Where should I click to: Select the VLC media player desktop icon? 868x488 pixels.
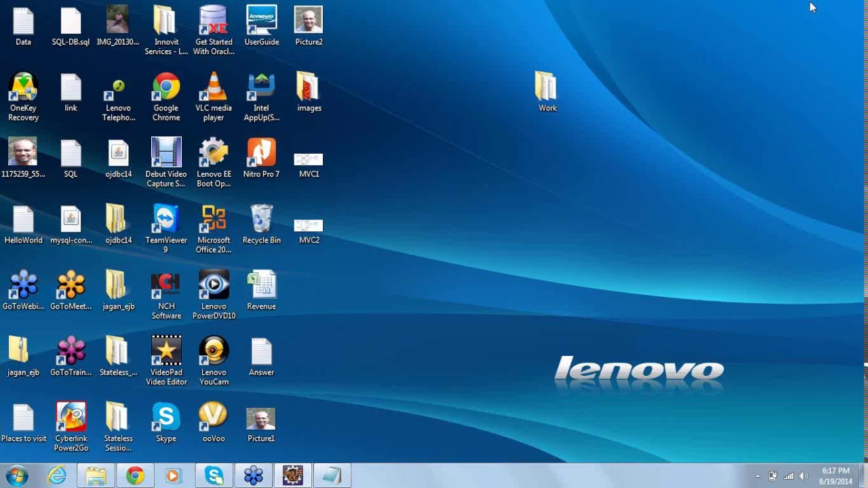click(214, 97)
